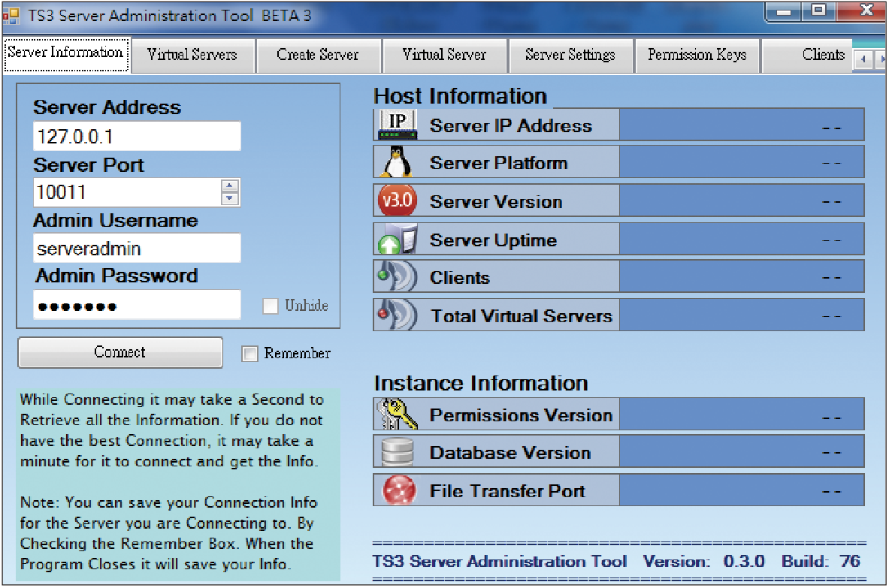Click the Database Version value field
This screenshot has height=588, width=889.
pos(742,452)
